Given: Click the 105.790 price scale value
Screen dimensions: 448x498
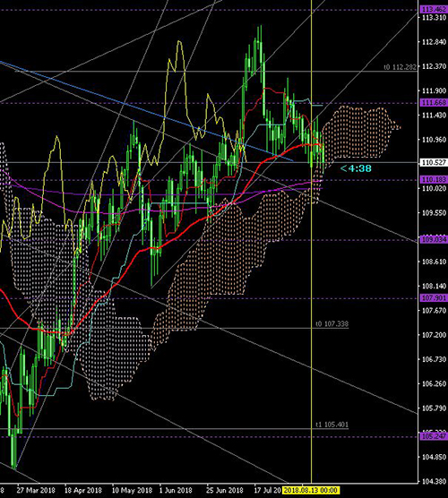Looking at the screenshot, I should click(435, 408).
